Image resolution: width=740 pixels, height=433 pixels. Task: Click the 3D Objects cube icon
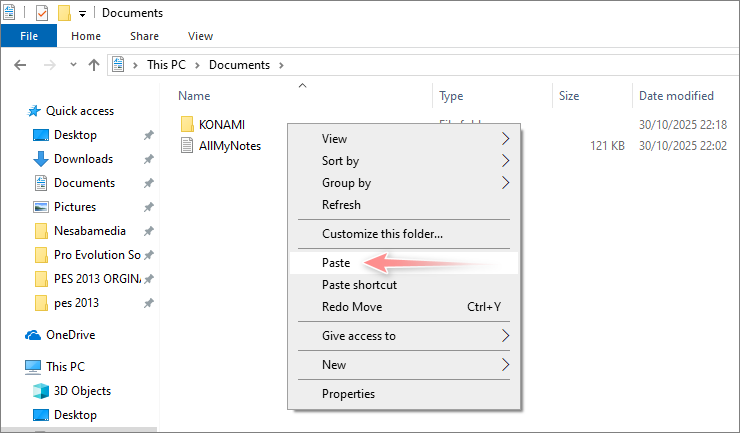(x=41, y=391)
